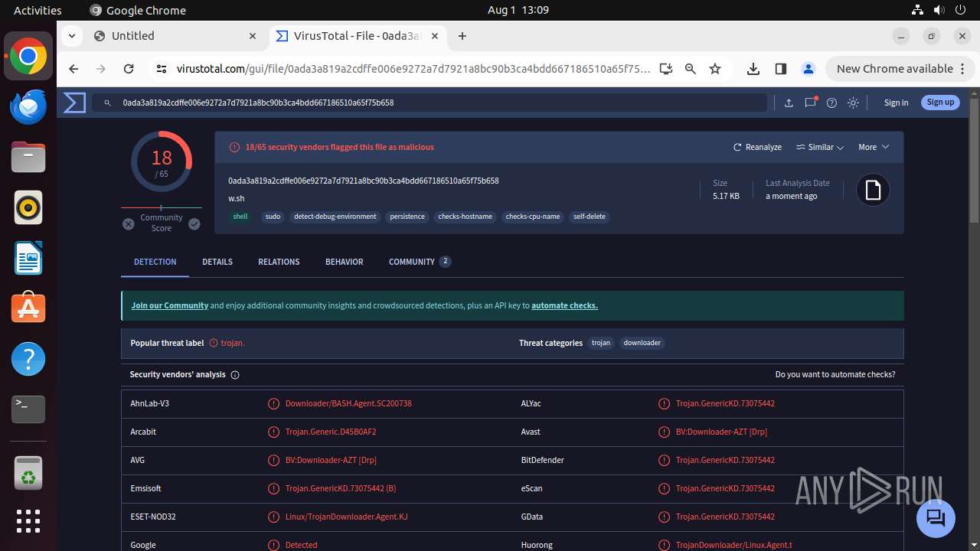Close the Untitled tab
The image size is (980, 551).
pos(253,36)
